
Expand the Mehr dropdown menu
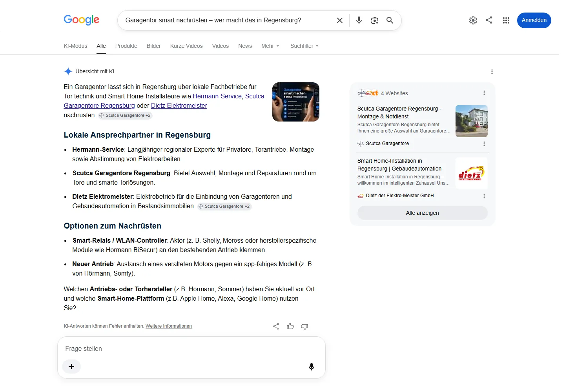(x=270, y=46)
